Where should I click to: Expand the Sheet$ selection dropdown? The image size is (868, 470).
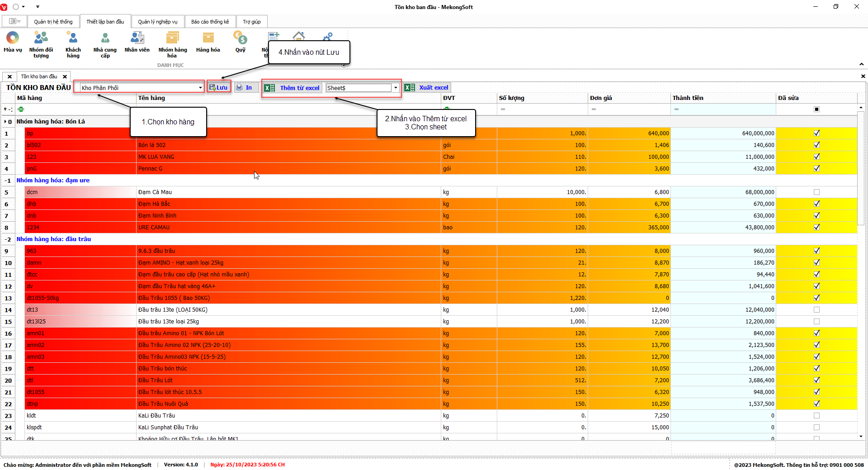(x=396, y=88)
